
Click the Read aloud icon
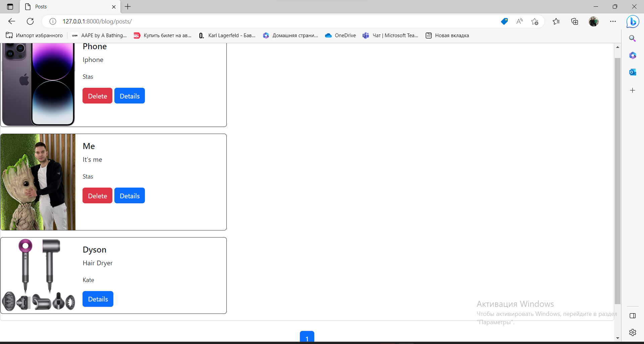click(x=520, y=21)
